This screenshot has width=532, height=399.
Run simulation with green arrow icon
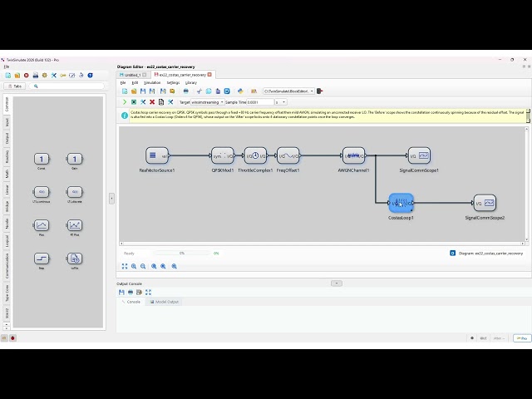click(125, 102)
